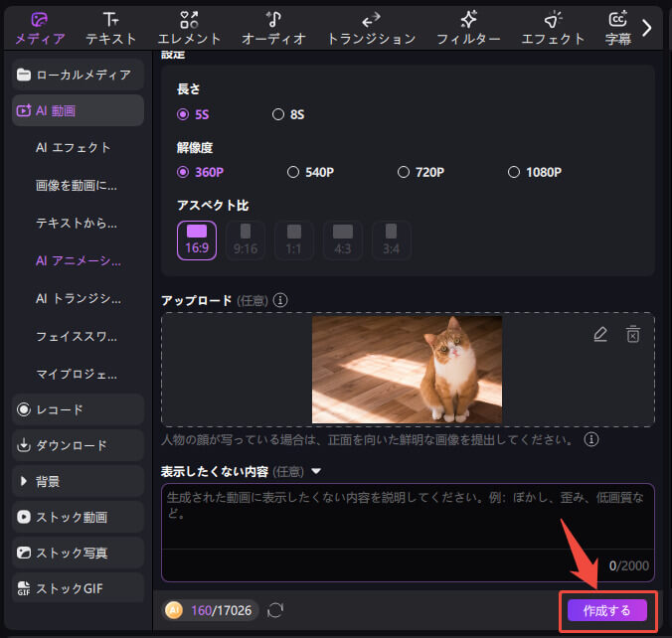672x638 pixels.
Task: Select 720P resolution radio button
Action: click(x=404, y=172)
